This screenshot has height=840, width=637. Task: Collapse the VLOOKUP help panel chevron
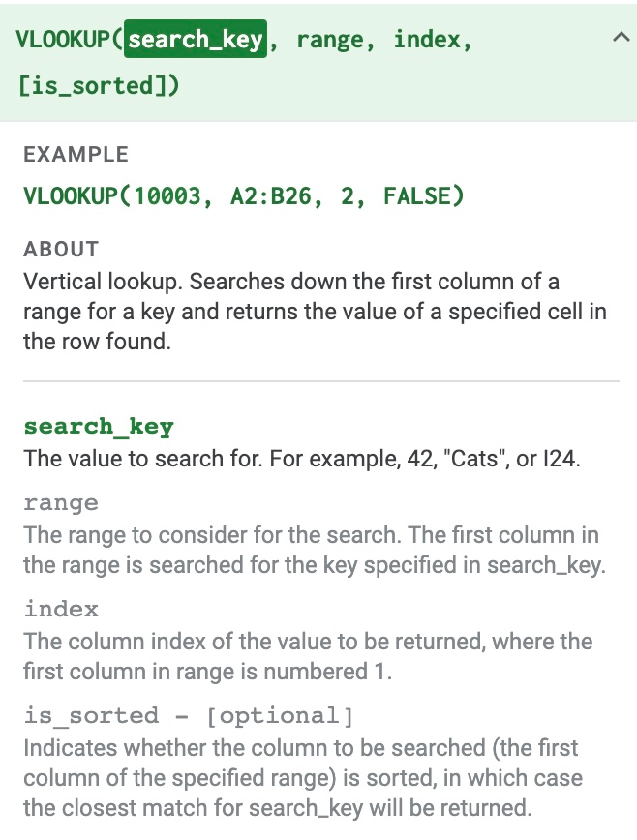tap(620, 39)
